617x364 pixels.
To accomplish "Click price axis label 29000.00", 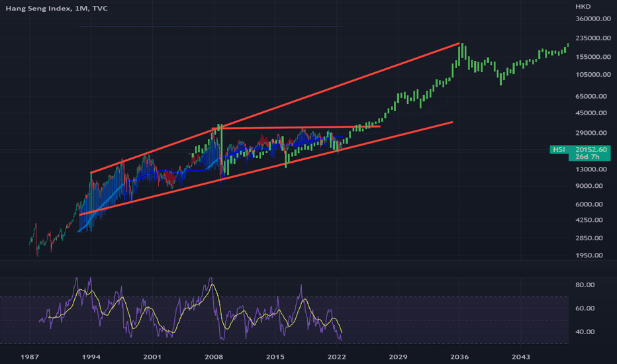I will pos(591,133).
